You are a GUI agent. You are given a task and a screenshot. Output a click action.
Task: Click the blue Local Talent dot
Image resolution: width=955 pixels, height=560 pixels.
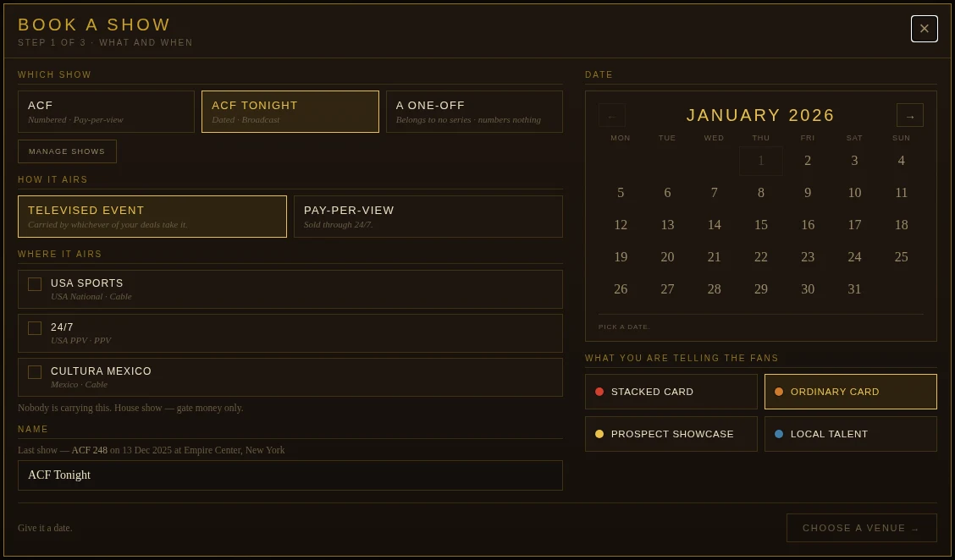(x=778, y=434)
